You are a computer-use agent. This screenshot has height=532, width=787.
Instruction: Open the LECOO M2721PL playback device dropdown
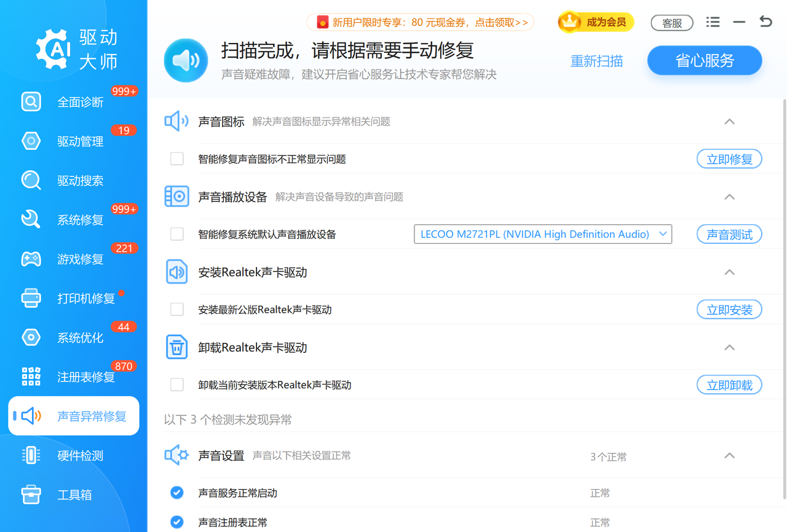543,234
